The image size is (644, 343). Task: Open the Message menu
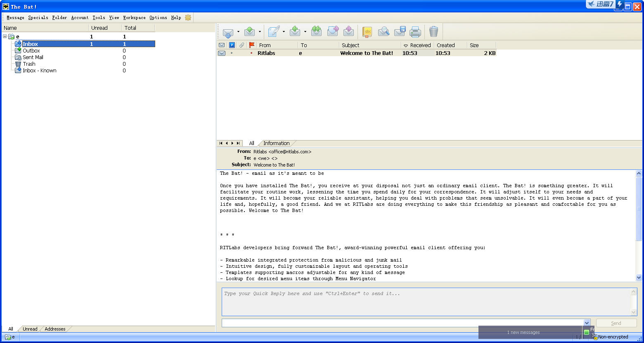click(x=15, y=17)
